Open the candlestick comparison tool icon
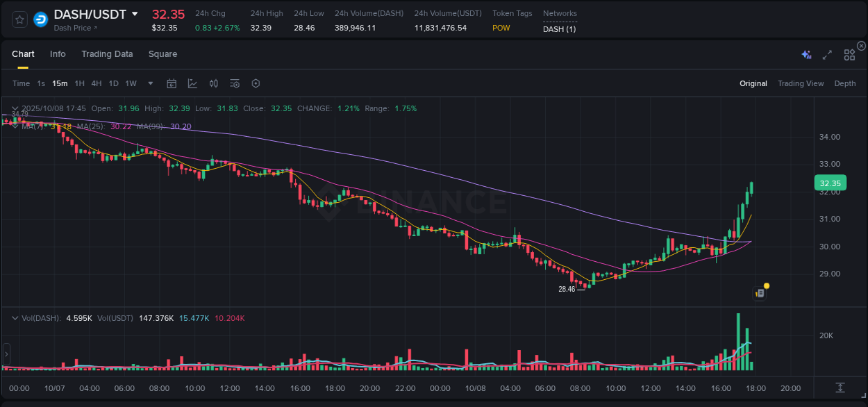 pos(213,83)
